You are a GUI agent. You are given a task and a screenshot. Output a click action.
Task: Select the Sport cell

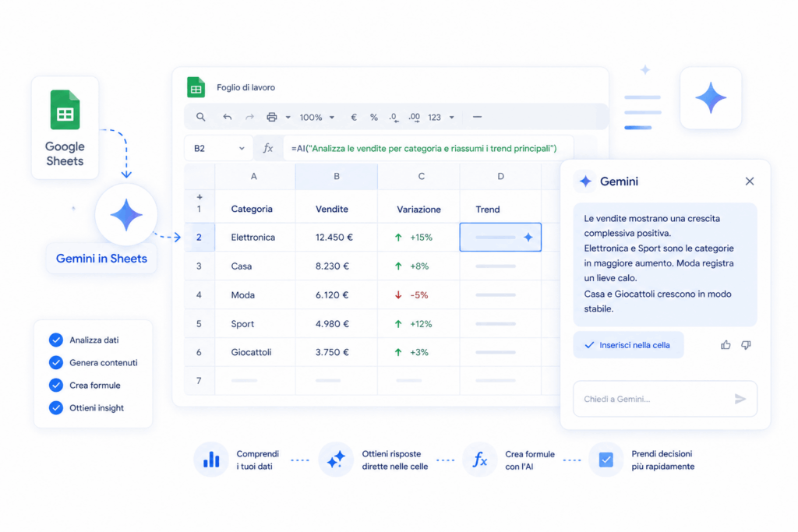(x=255, y=323)
